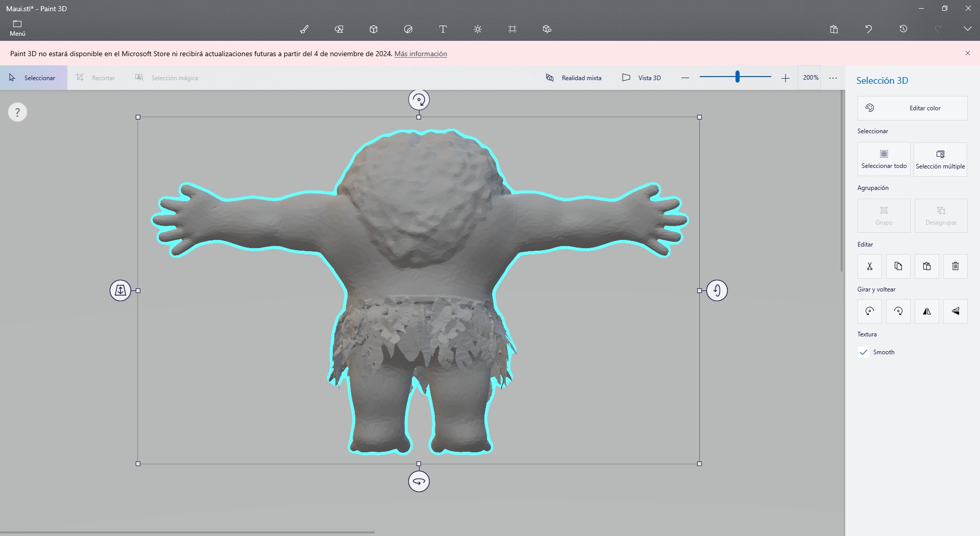This screenshot has width=980, height=536.
Task: Click the bottom rotation handle of the model
Action: pos(419,481)
